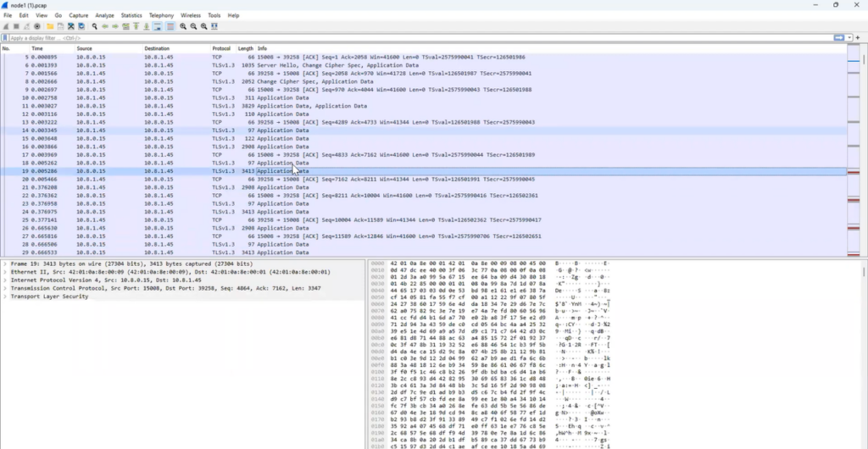Zoom in main window text icon
The height and width of the screenshot is (449, 868).
tap(183, 26)
